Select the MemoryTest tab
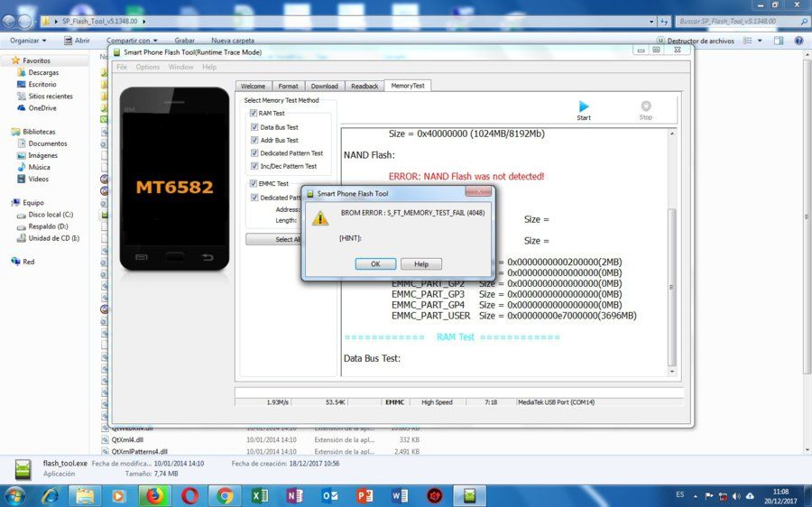Viewport: 812px width, 507px height. click(408, 86)
